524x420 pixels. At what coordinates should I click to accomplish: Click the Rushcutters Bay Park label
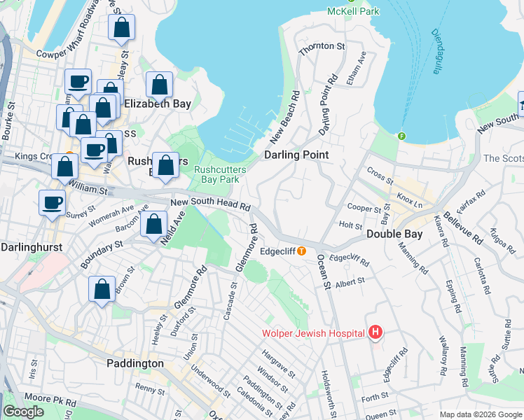[220, 174]
